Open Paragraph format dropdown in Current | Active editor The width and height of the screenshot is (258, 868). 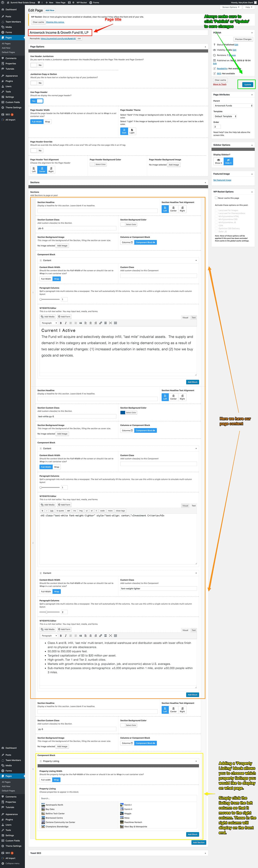[x=49, y=323]
